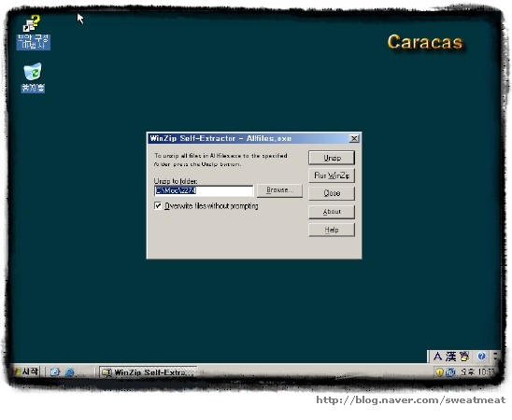Click the security shield tray icon
Viewport: 512px width, 420px height.
[x=439, y=372]
